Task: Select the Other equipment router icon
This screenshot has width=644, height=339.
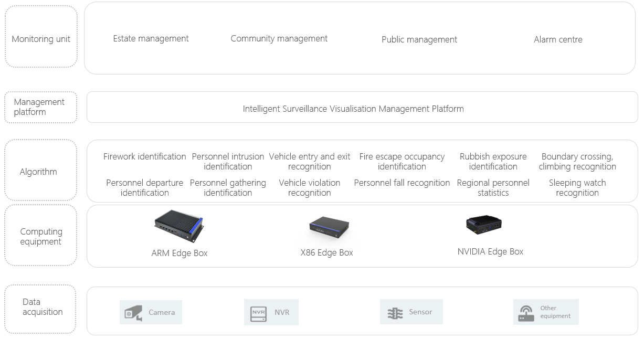Action: click(526, 313)
